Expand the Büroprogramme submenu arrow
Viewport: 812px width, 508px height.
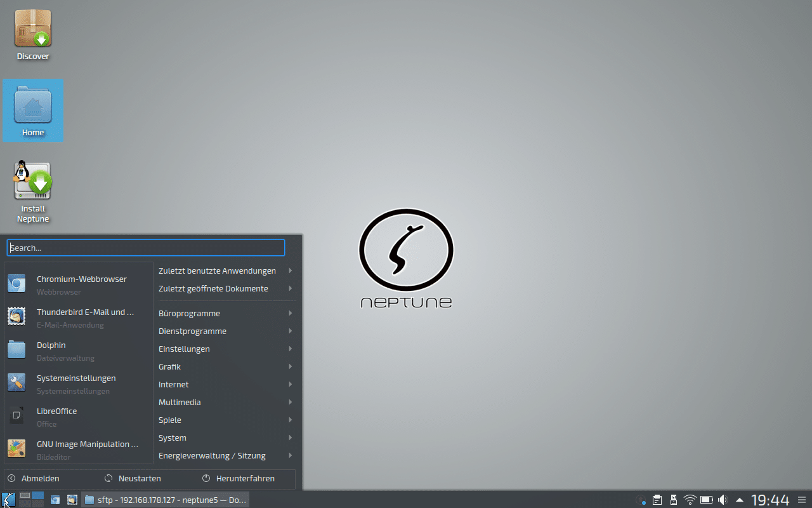coord(290,313)
